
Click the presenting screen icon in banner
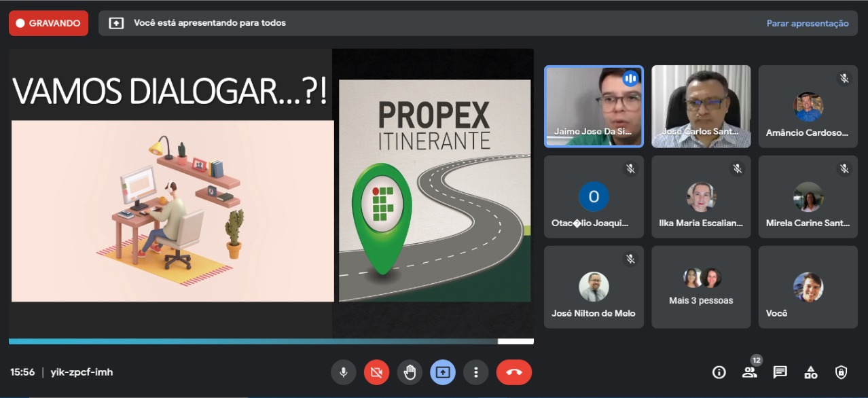(117, 23)
